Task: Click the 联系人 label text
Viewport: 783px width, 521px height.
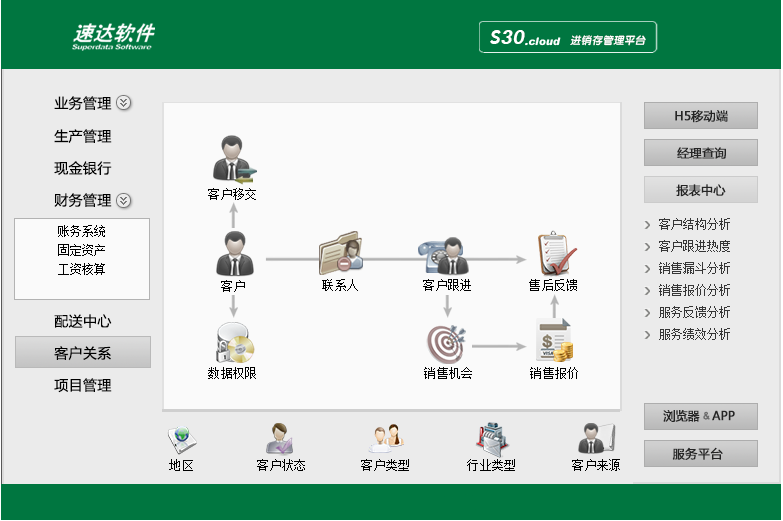Action: 340,285
